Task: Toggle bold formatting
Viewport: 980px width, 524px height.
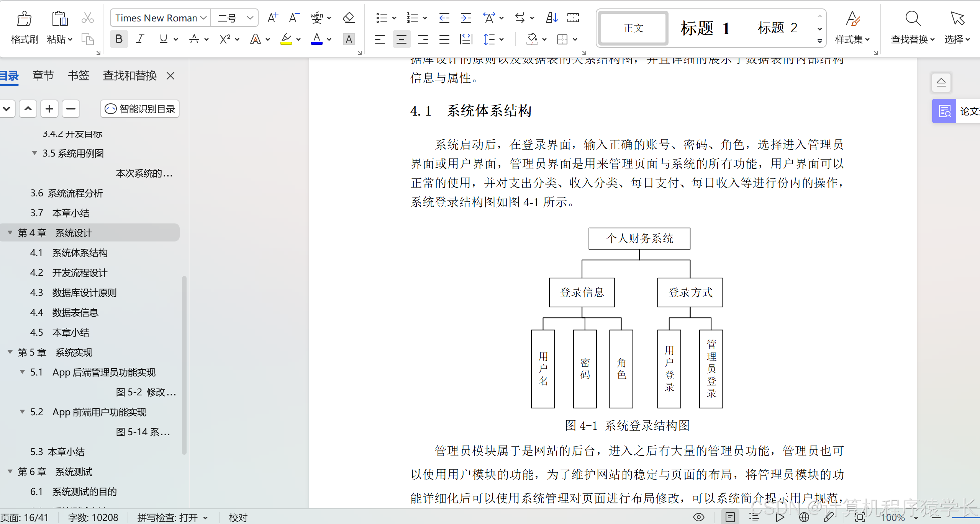Action: point(119,39)
